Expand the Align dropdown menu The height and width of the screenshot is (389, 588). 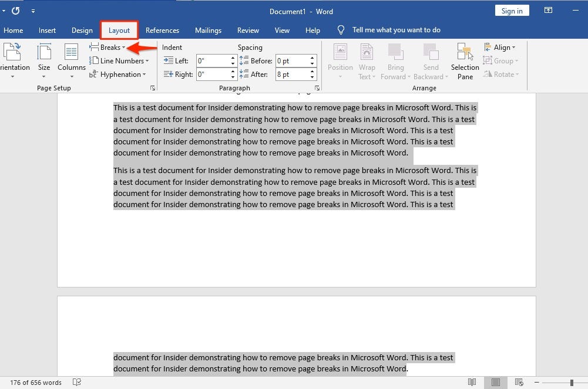500,47
